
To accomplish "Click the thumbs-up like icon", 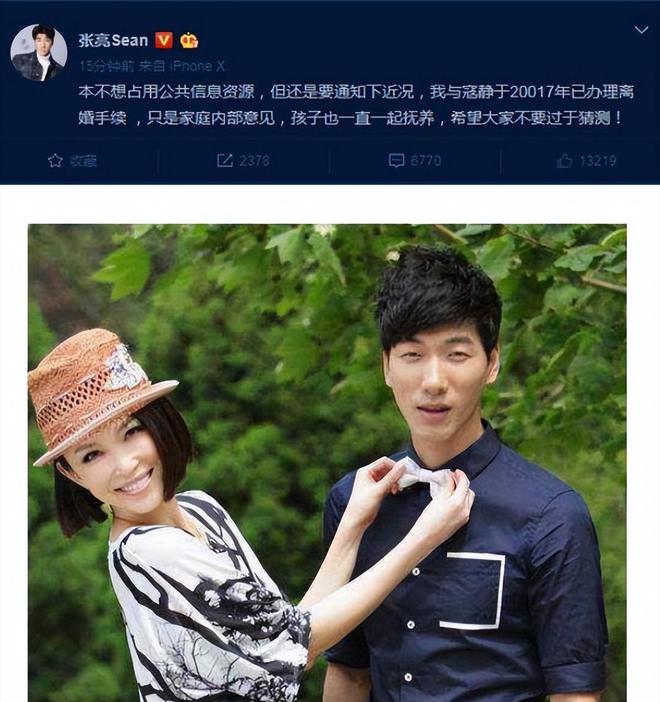I will [x=564, y=160].
